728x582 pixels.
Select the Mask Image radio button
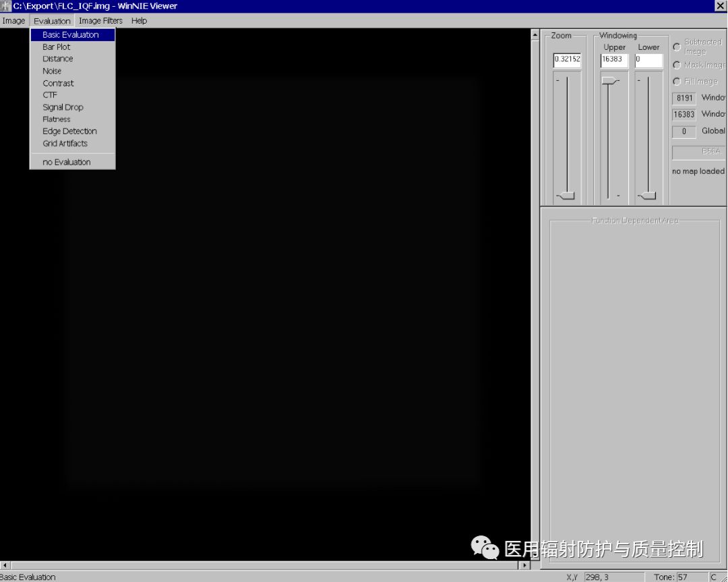677,65
